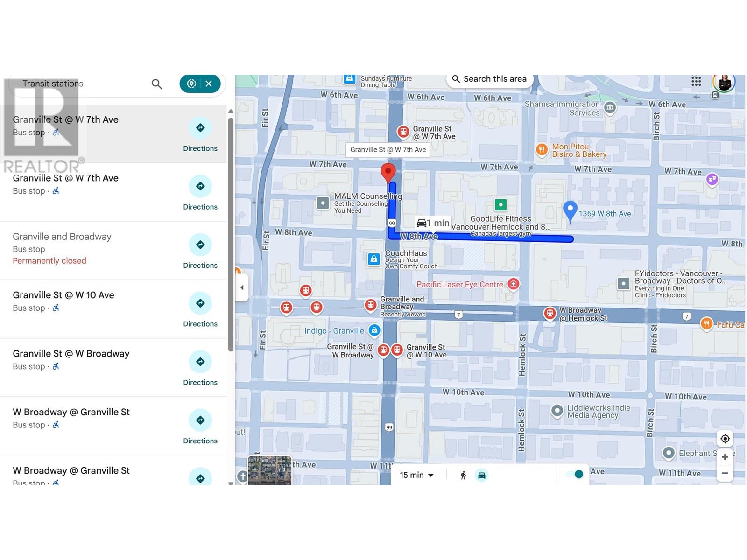
Task: Open the Google apps grid
Action: coord(696,81)
